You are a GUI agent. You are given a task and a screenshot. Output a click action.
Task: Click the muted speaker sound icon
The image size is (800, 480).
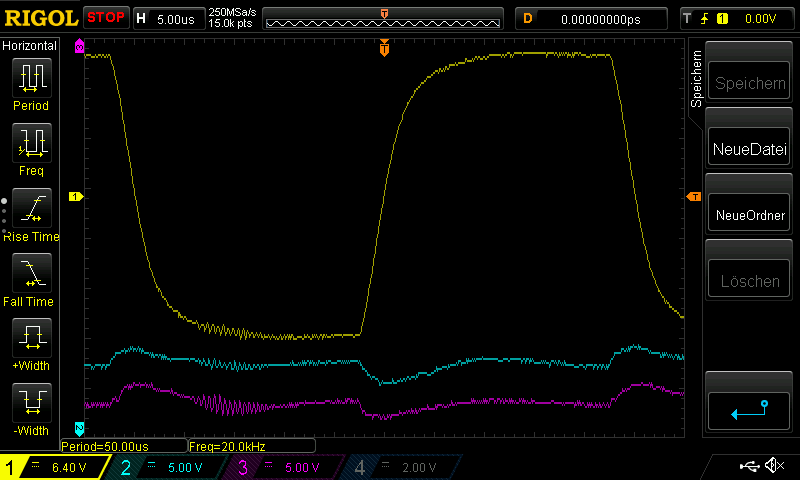tap(774, 465)
